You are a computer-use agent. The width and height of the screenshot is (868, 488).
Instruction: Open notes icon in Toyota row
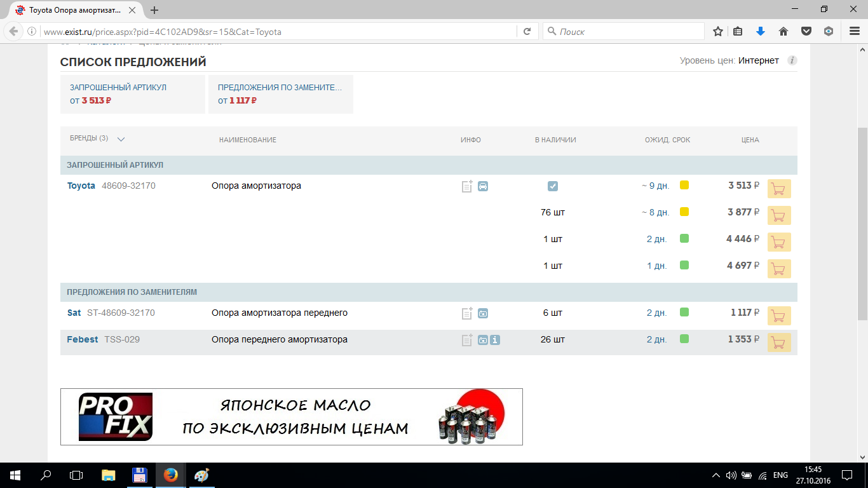coord(467,186)
